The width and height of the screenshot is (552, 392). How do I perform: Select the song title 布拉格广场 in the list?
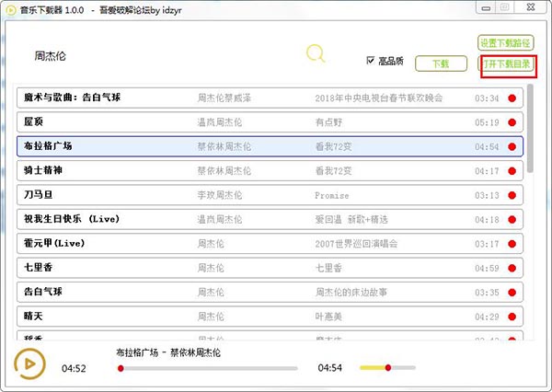pyautogui.click(x=48, y=145)
